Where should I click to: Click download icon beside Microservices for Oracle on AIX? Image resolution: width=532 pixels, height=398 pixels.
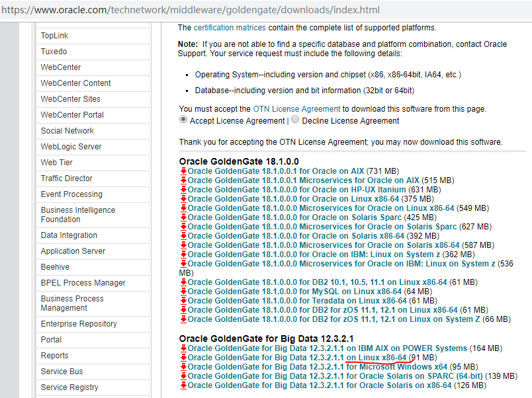click(x=183, y=180)
